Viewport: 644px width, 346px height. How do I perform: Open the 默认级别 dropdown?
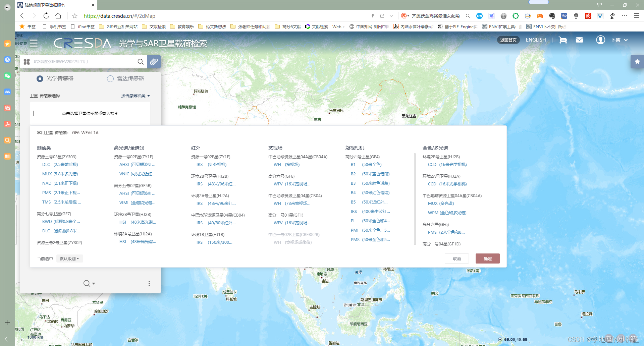69,258
